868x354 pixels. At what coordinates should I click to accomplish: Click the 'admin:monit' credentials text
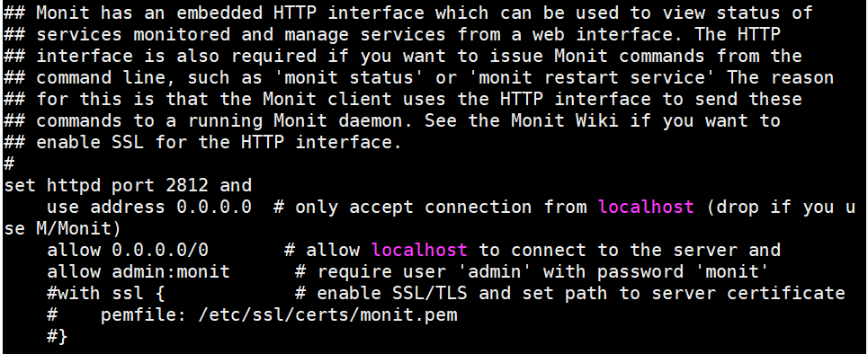171,271
